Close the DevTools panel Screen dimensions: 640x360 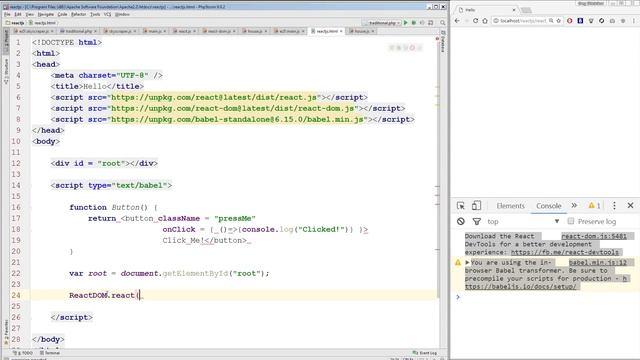tap(630, 205)
